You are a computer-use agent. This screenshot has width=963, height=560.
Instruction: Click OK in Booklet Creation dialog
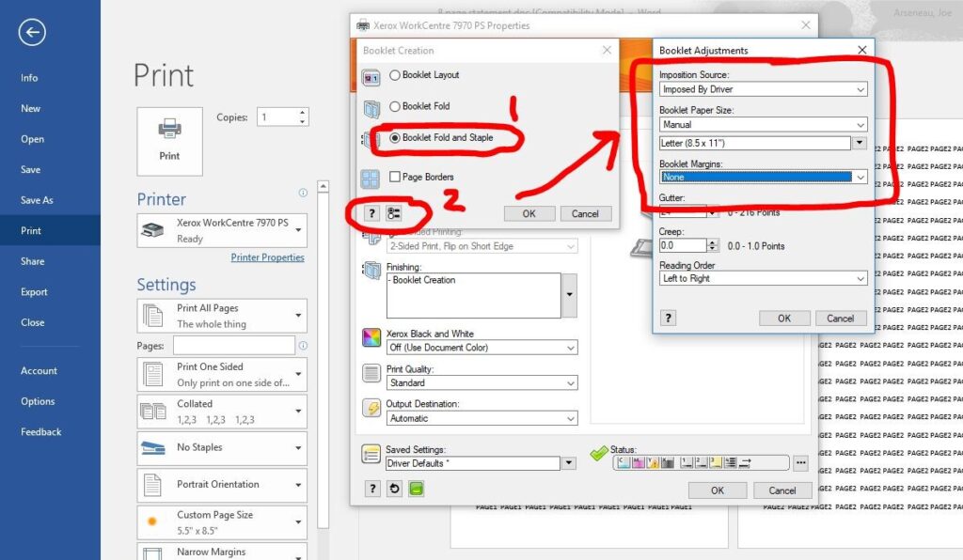pos(529,213)
